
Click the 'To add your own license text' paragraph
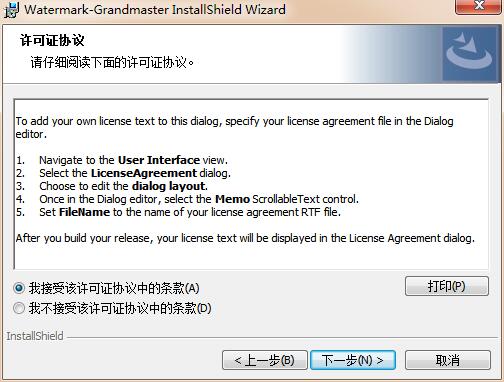235,127
